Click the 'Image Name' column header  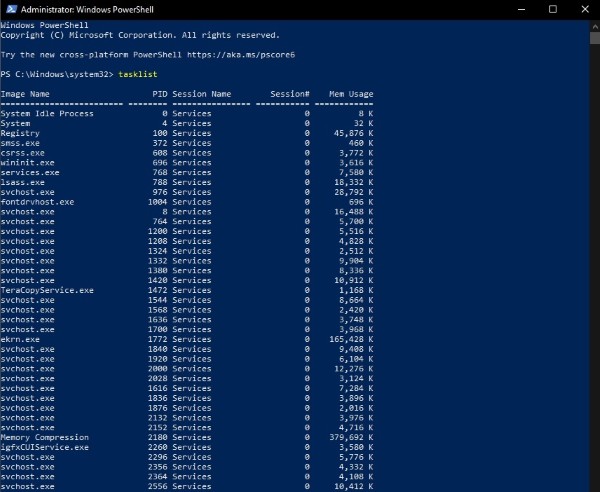click(25, 94)
